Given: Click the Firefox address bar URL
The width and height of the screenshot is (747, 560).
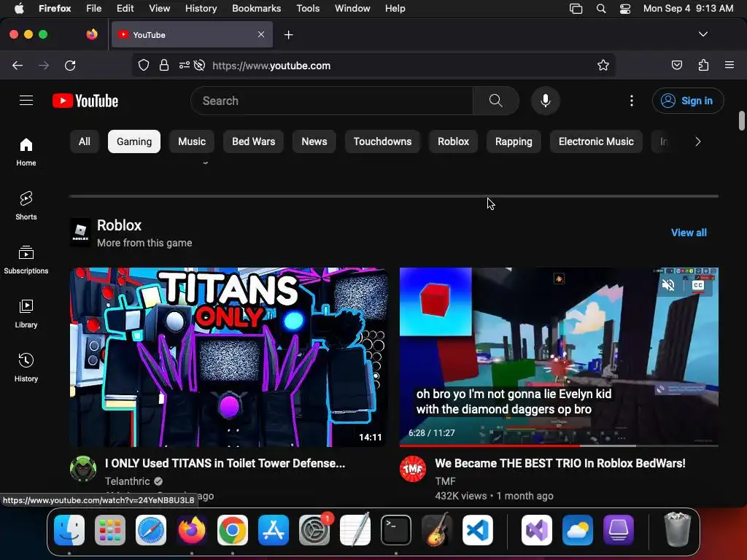Looking at the screenshot, I should point(271,66).
